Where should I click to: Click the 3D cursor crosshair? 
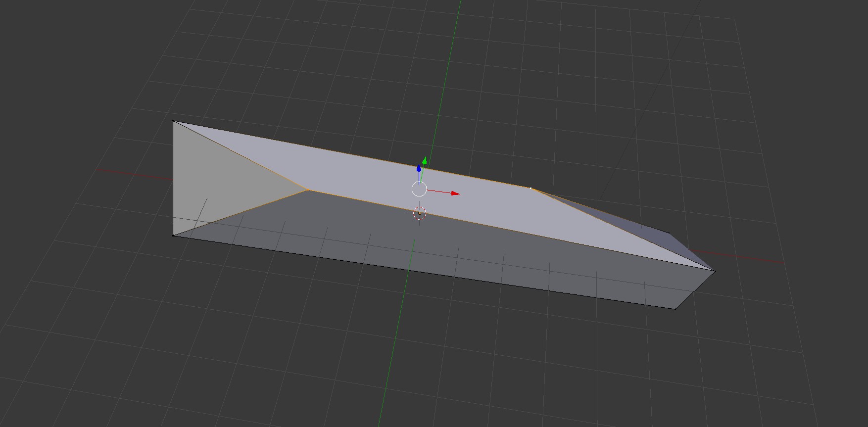click(x=420, y=213)
